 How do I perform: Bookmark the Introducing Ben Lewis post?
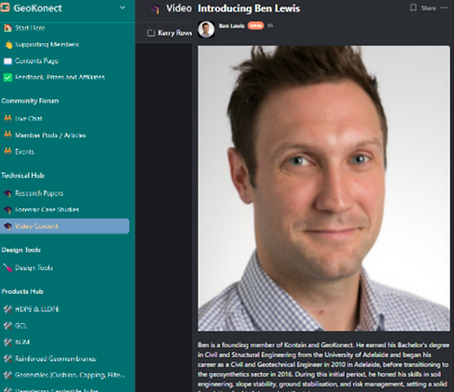click(x=413, y=8)
